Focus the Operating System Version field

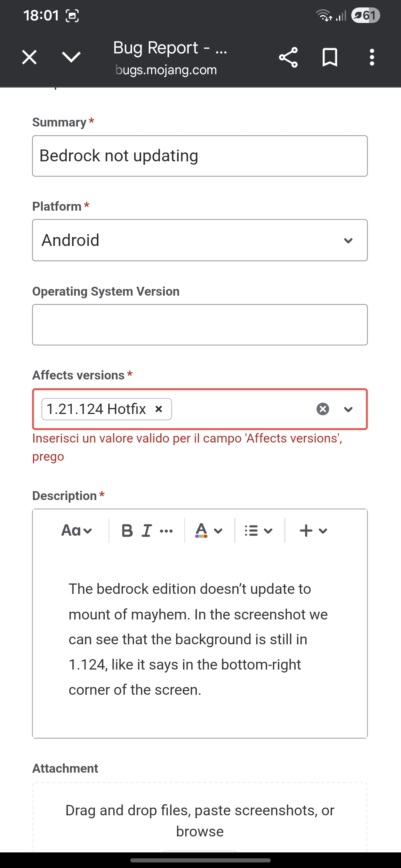point(200,325)
